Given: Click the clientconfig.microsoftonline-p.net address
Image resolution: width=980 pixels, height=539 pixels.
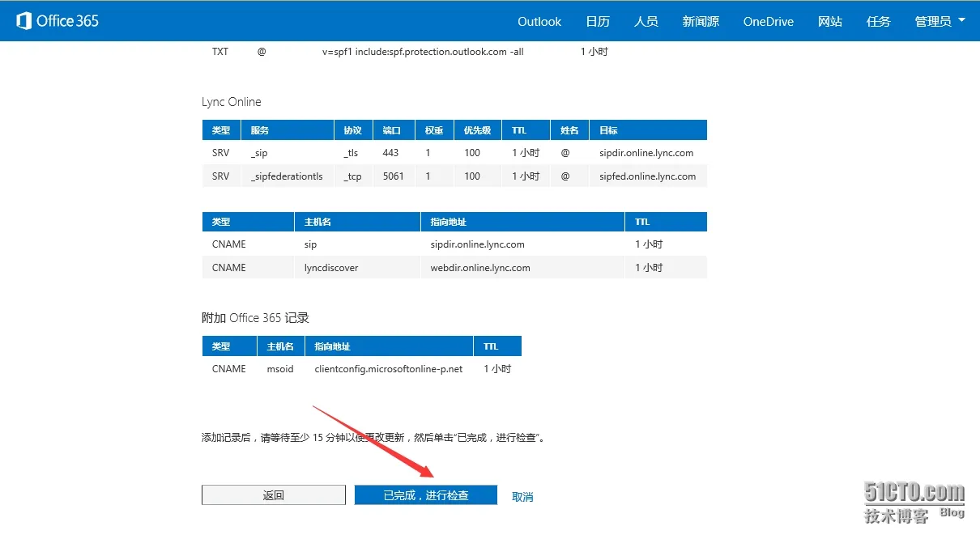Looking at the screenshot, I should [389, 369].
